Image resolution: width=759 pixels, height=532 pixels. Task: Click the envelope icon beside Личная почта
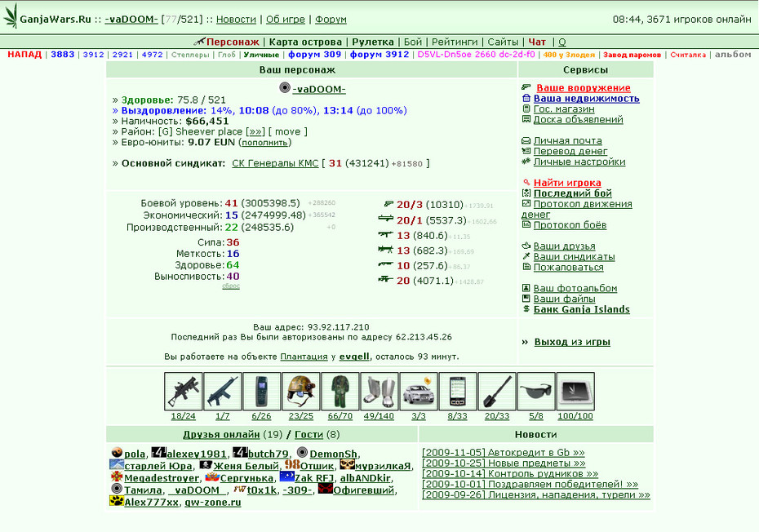[526, 140]
